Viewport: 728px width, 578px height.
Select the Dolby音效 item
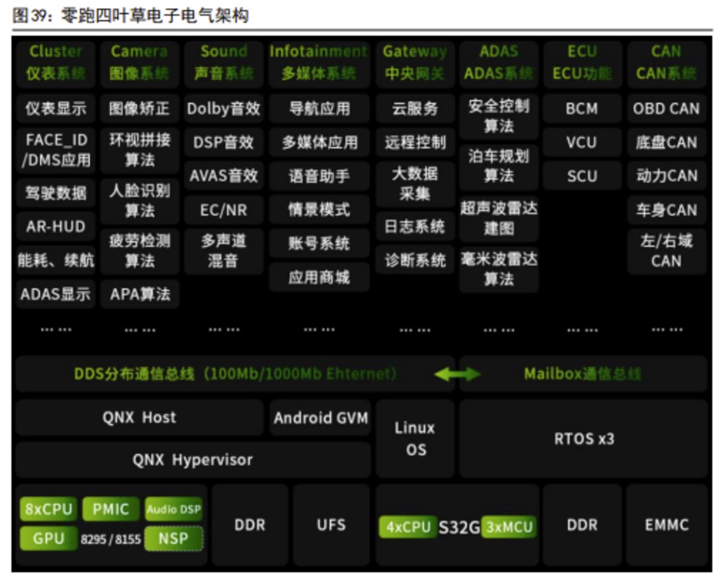coord(224,108)
